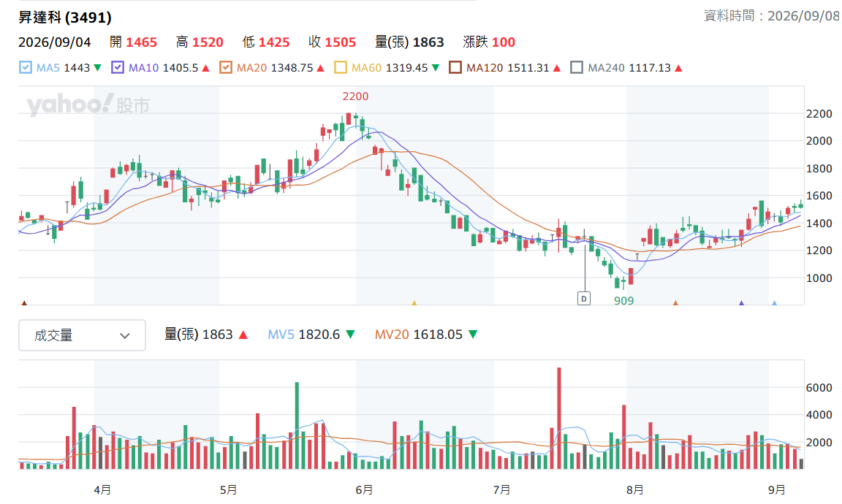Enable the MA60 moving average checkbox

click(x=341, y=68)
